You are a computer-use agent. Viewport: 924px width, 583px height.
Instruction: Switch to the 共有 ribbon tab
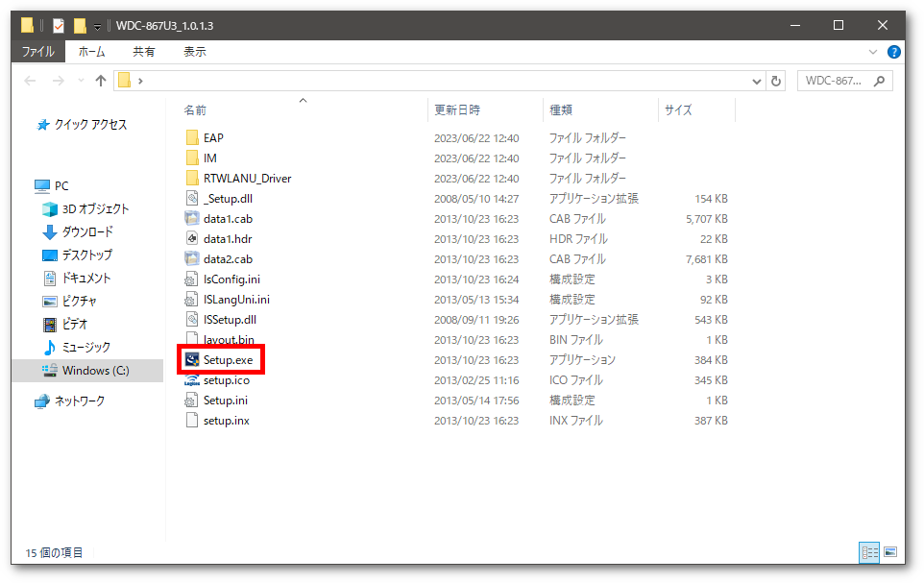point(144,52)
